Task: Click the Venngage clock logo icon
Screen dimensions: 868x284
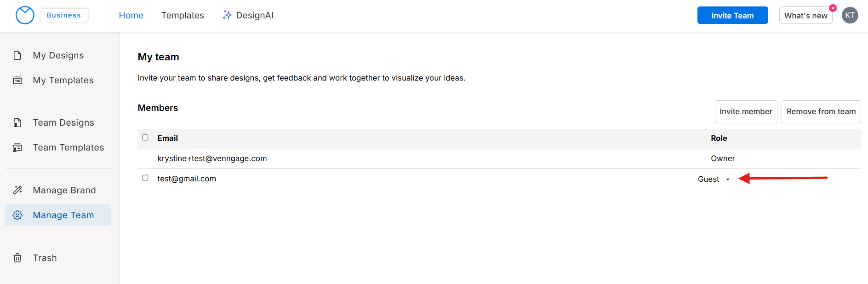Action: coord(25,15)
